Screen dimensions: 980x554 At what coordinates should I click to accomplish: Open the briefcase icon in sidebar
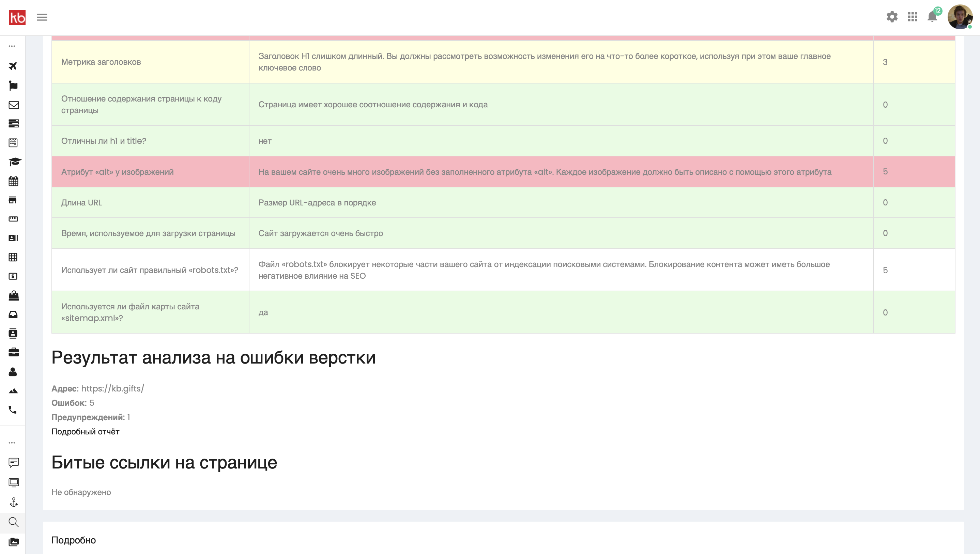pos(14,352)
